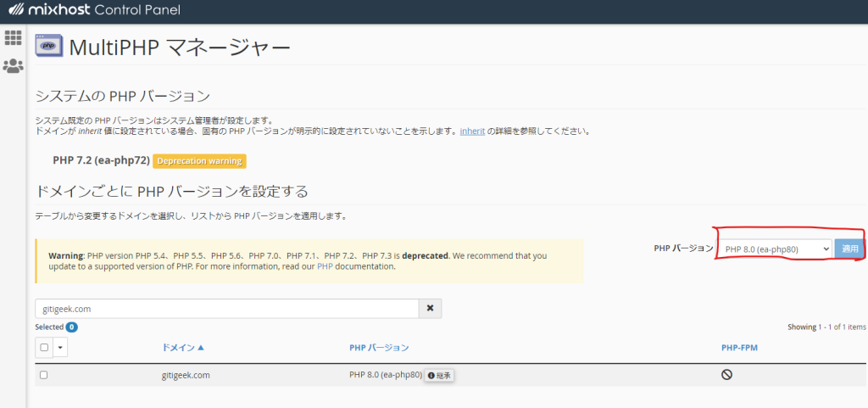Viewport: 868px width, 408px height.
Task: Click the PHP-FPM disabled icon for gitigeek.com
Action: [x=726, y=375]
